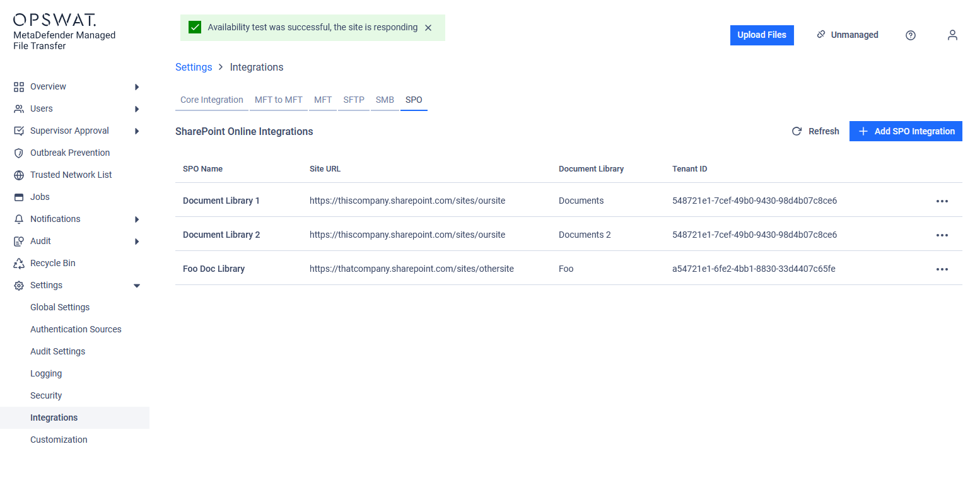Open Audit Settings in sidebar

pyautogui.click(x=57, y=351)
